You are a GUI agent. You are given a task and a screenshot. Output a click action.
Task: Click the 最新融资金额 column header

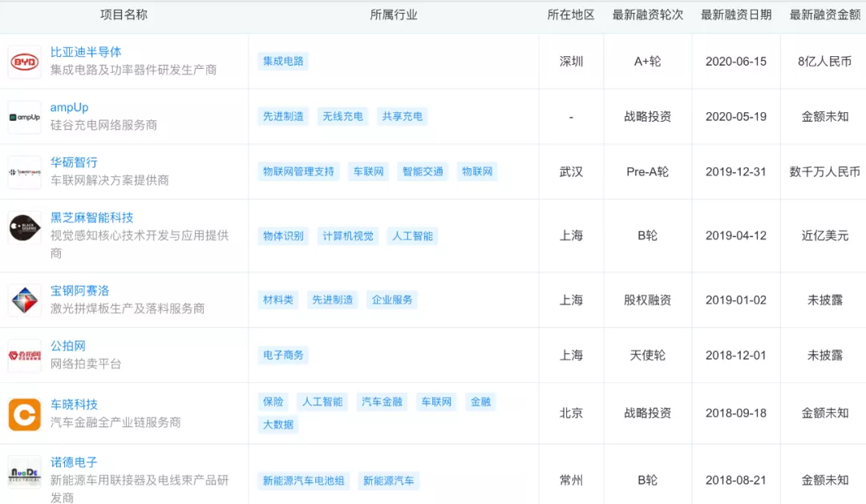824,15
